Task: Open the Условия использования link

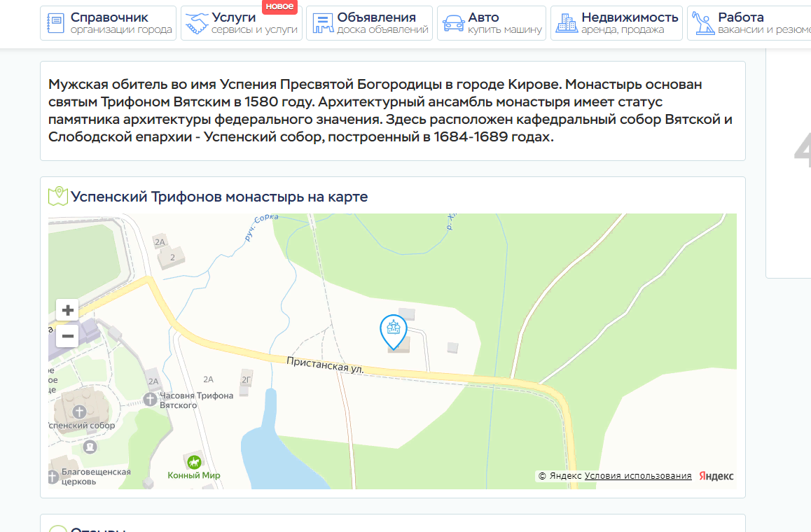Action: 638,476
